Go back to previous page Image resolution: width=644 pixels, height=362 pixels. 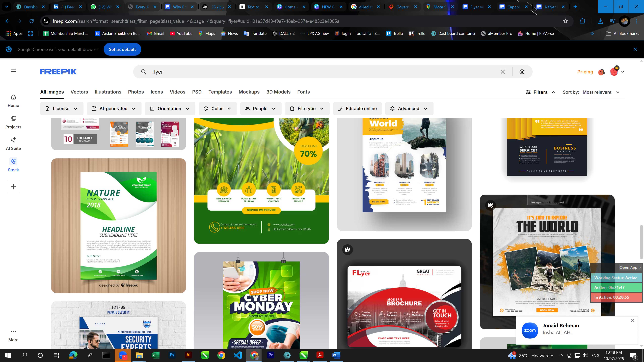click(x=8, y=21)
